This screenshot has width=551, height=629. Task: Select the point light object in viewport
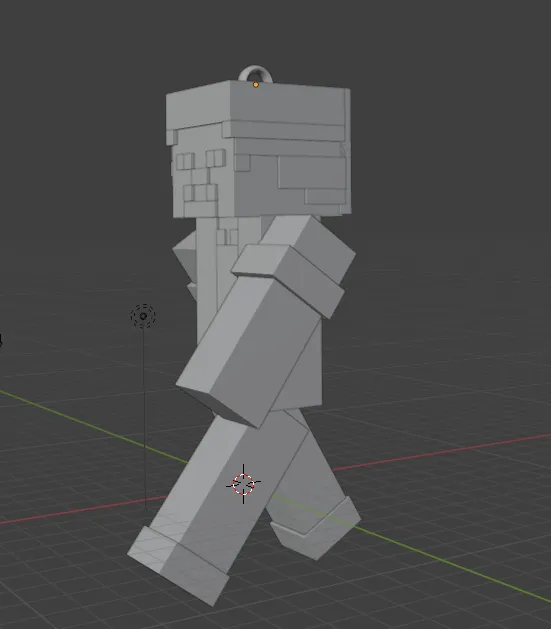tap(143, 316)
